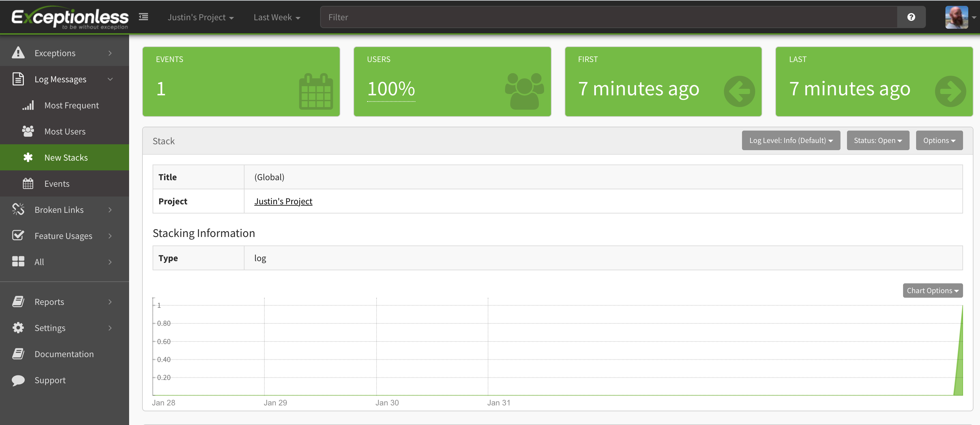Open the Last Week time range dropdown
Viewport: 980px width, 425px height.
click(x=276, y=18)
